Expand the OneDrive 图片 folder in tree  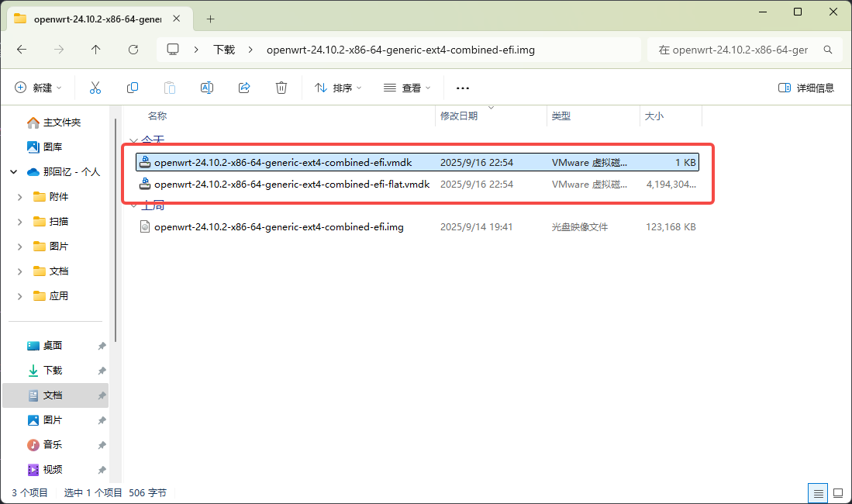click(x=19, y=247)
